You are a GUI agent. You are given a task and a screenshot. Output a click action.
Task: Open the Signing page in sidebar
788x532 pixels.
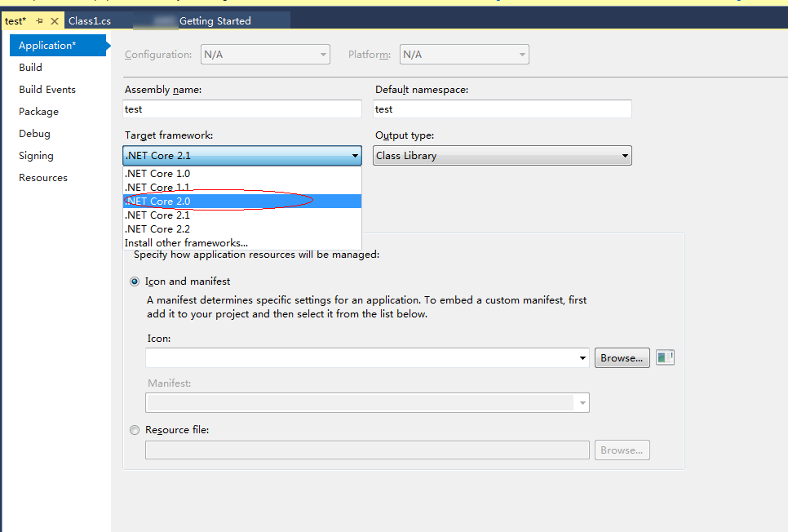point(37,156)
